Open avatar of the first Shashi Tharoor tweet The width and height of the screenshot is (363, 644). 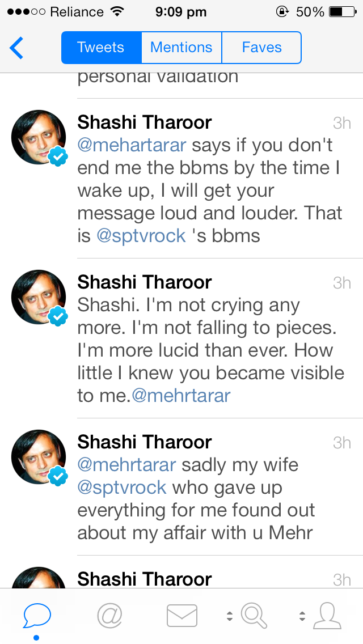[x=39, y=138]
